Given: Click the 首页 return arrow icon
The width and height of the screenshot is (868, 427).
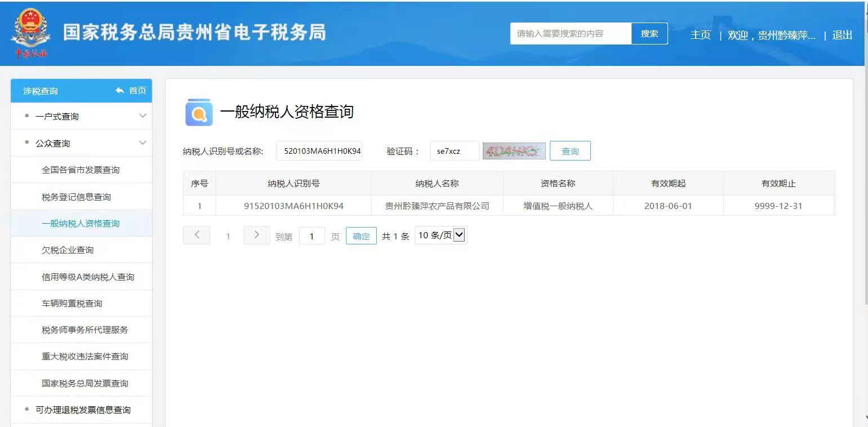Looking at the screenshot, I should (119, 91).
